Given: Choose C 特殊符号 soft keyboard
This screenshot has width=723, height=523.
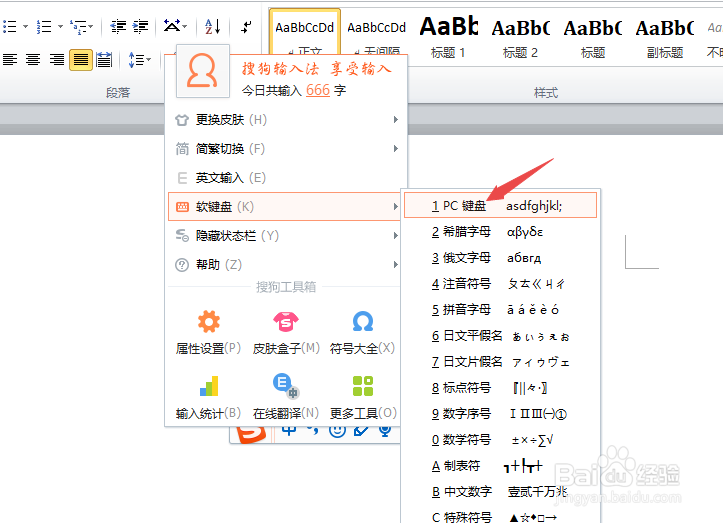Looking at the screenshot, I should (500, 517).
